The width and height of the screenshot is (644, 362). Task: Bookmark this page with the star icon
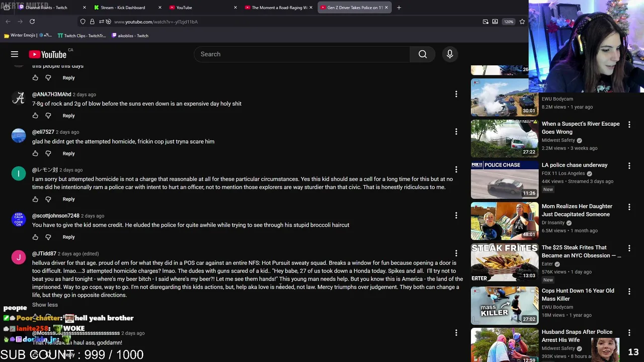522,22
